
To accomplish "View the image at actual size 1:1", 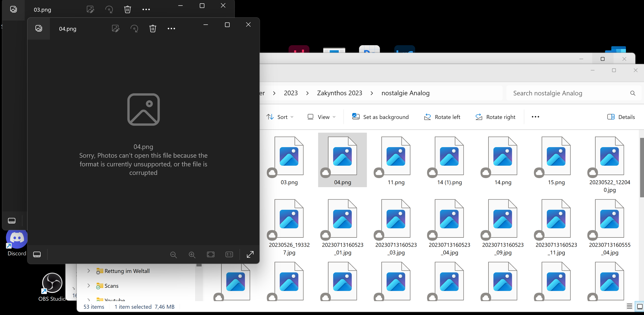I will 229,255.
